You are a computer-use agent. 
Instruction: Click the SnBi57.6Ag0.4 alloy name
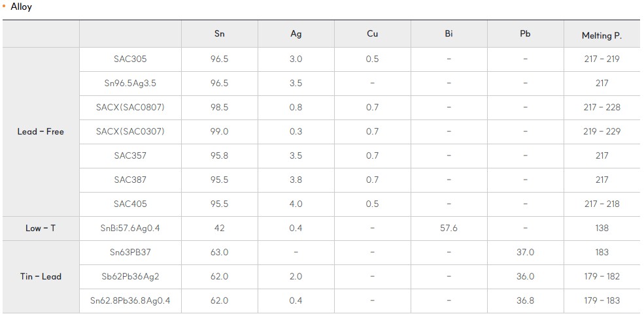tap(130, 228)
